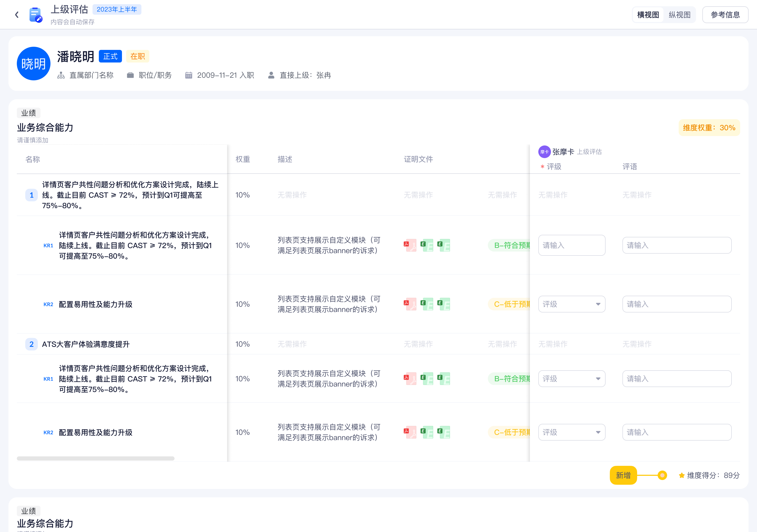Click the evaluation document icon in header

[x=35, y=15]
